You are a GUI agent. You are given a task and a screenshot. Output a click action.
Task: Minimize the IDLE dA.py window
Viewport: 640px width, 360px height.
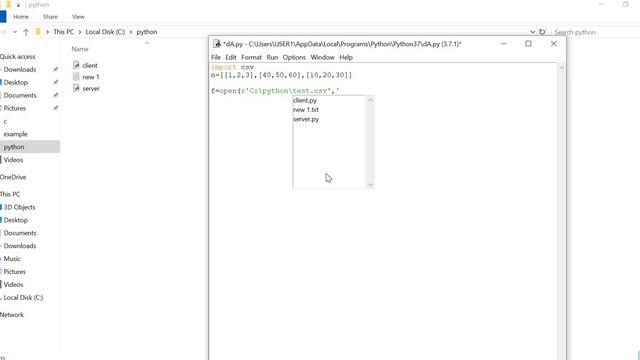[504, 44]
